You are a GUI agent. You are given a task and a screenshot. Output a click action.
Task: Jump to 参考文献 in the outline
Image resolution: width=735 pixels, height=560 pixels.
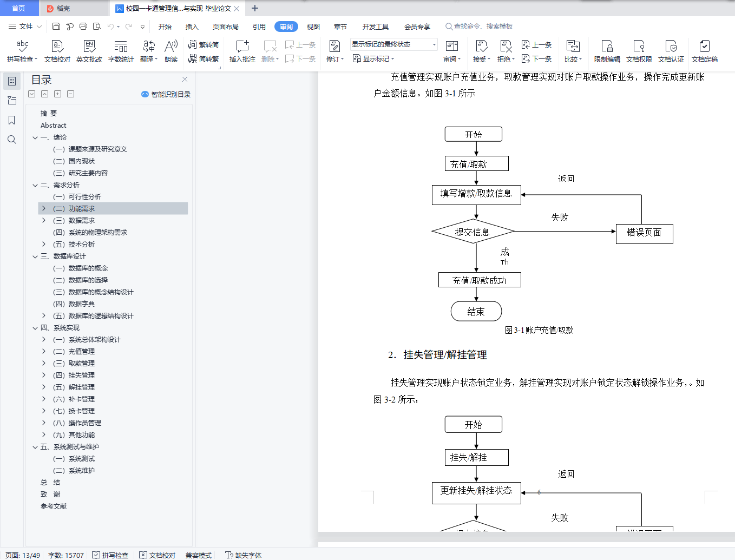(54, 506)
